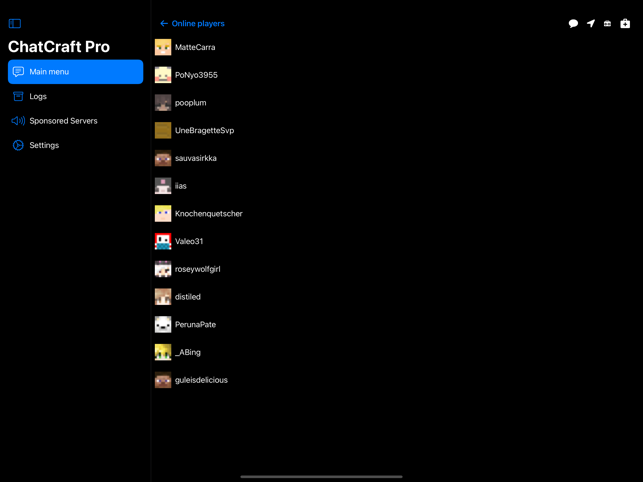
Task: Tap PoNyo3955's avatar thumbnail
Action: tap(163, 75)
